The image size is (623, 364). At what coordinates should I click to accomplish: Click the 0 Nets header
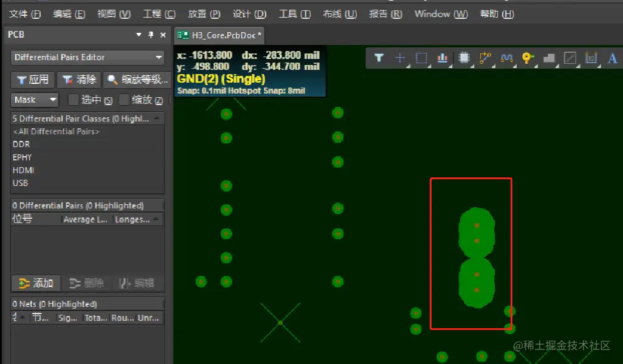tap(87, 304)
